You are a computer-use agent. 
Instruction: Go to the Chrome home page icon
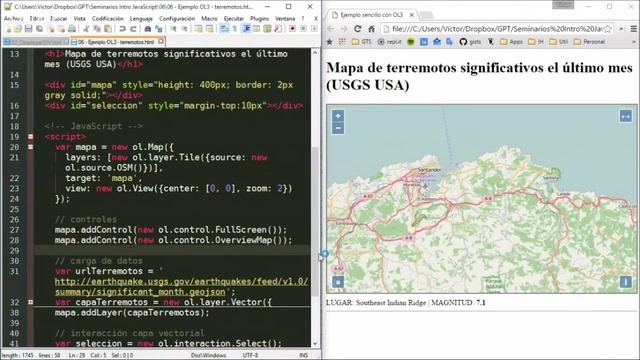tap(371, 29)
